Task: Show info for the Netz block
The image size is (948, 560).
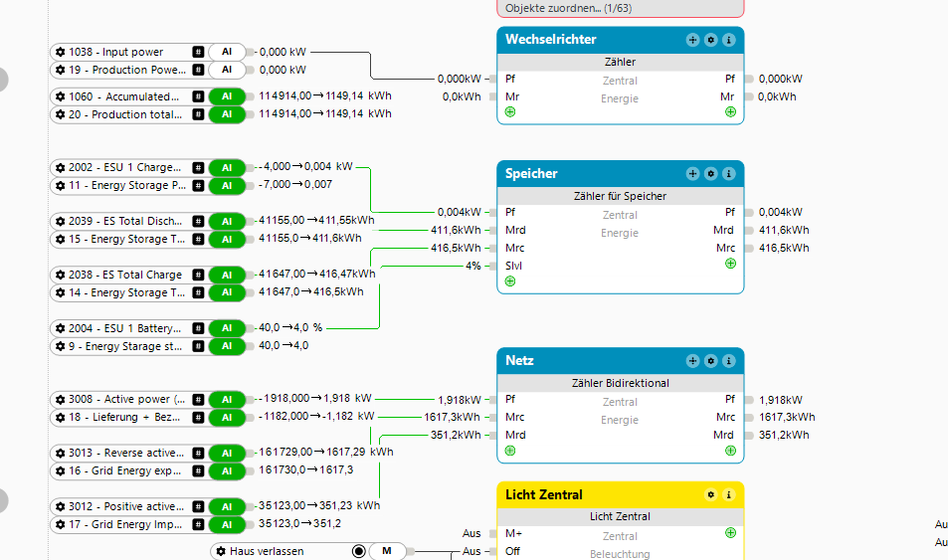Action: tap(729, 361)
